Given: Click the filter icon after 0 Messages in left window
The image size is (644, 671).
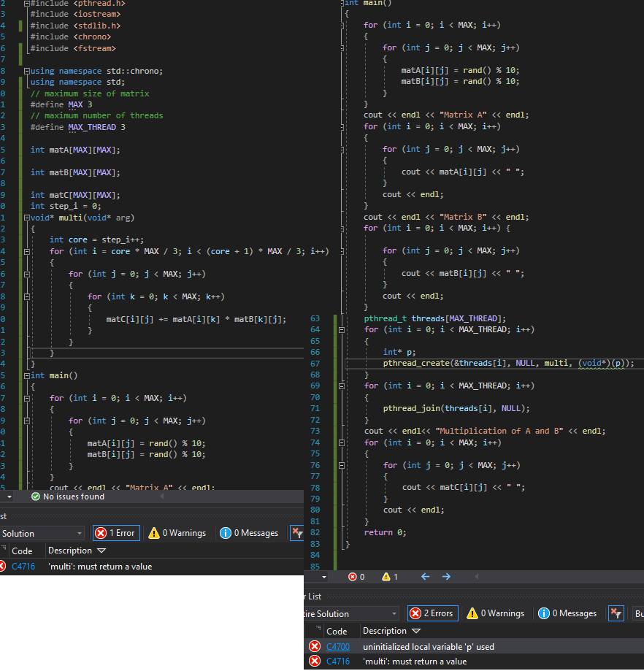Looking at the screenshot, I should [x=297, y=533].
